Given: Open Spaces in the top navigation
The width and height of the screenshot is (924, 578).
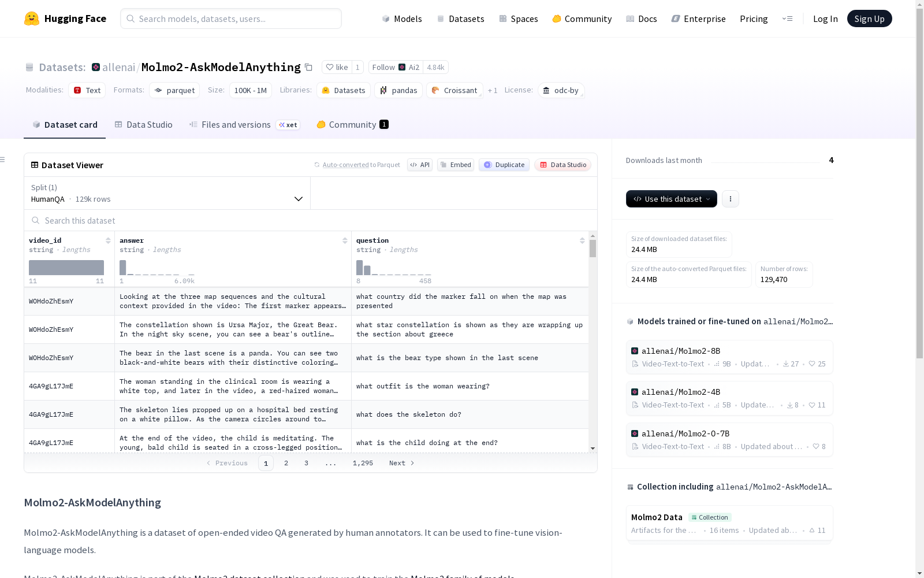Looking at the screenshot, I should (x=518, y=18).
